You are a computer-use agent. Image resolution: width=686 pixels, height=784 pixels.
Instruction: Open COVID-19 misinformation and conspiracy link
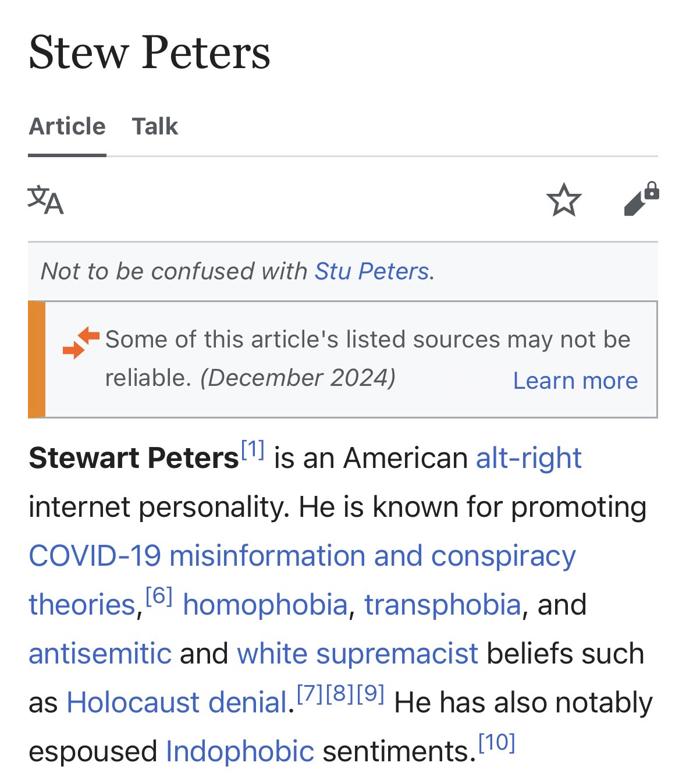click(x=302, y=556)
